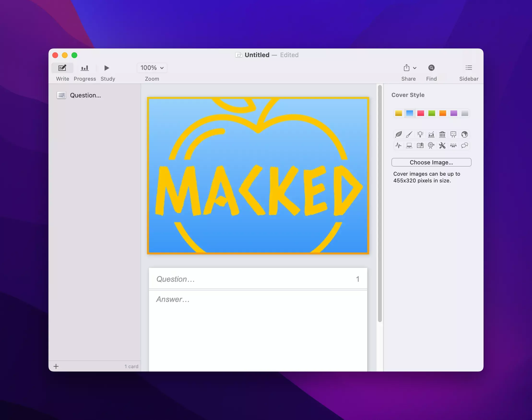Switch to Write mode
The width and height of the screenshot is (532, 420).
click(62, 68)
